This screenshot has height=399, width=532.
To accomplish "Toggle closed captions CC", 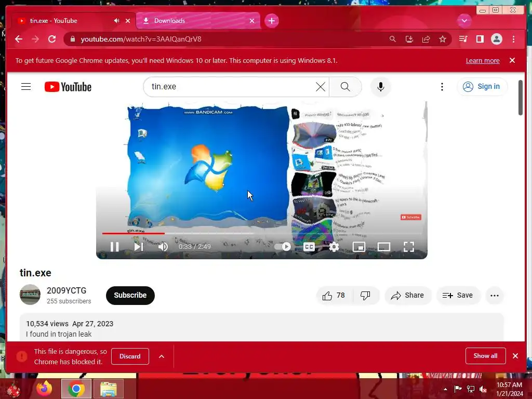I will point(309,247).
